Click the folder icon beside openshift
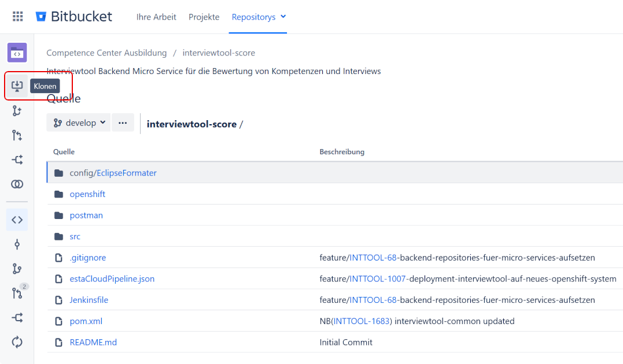Viewport: 623px width, 364px height. (59, 194)
